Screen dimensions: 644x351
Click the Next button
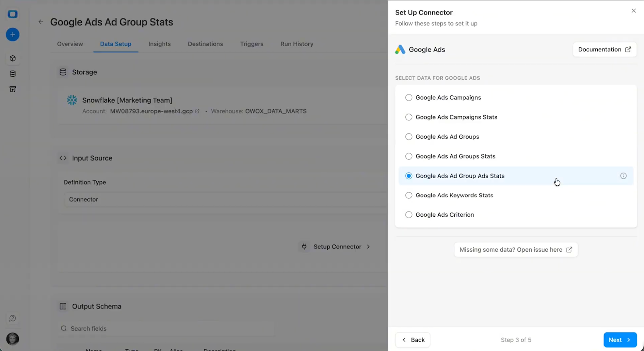click(620, 340)
